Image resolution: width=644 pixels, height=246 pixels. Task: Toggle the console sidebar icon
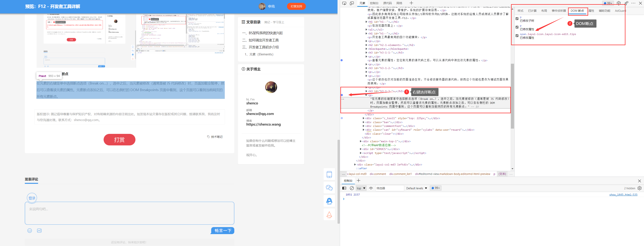(344, 188)
